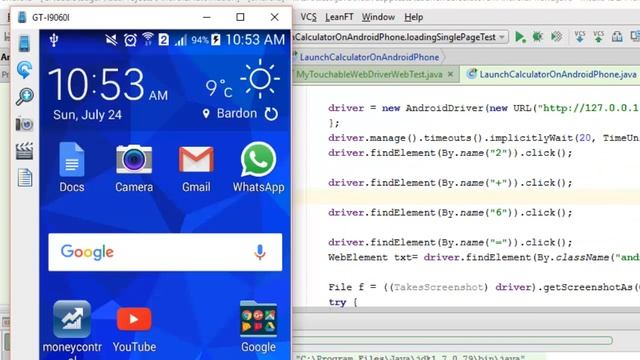Tap the Google voice search microphone

coord(260,252)
